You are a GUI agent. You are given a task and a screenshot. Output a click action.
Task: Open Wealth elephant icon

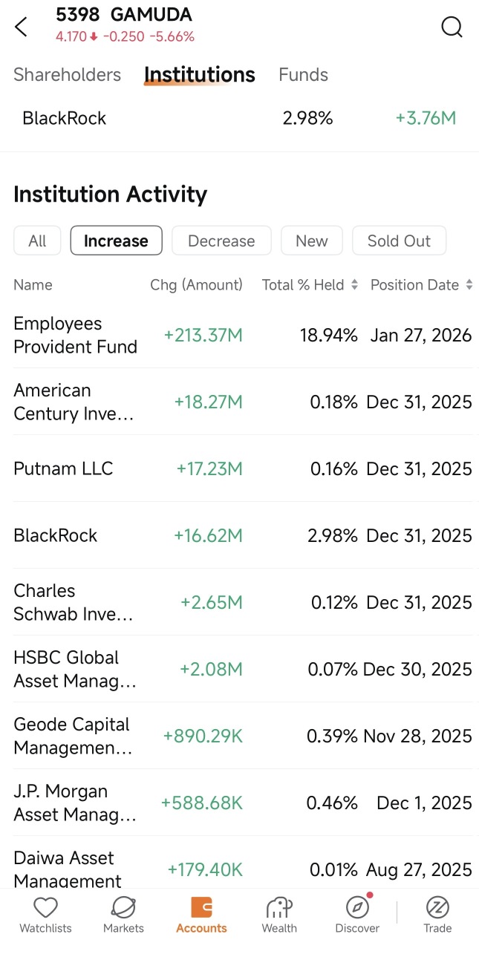point(279,907)
